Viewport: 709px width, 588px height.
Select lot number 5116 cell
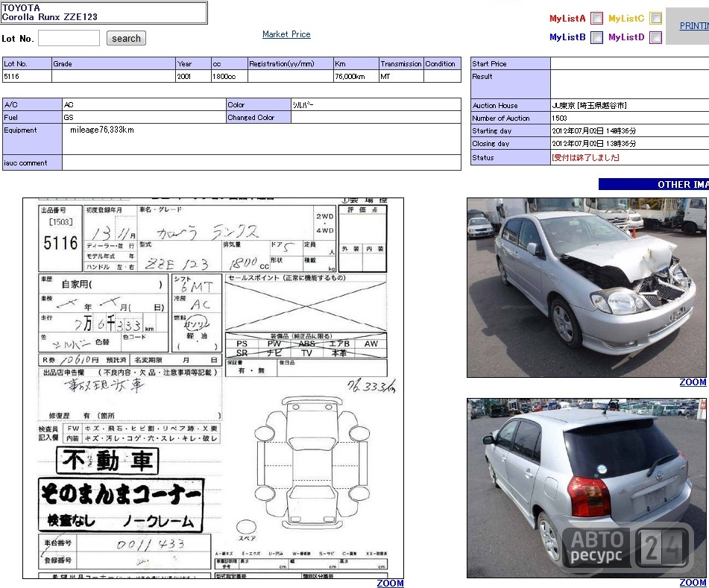27,76
